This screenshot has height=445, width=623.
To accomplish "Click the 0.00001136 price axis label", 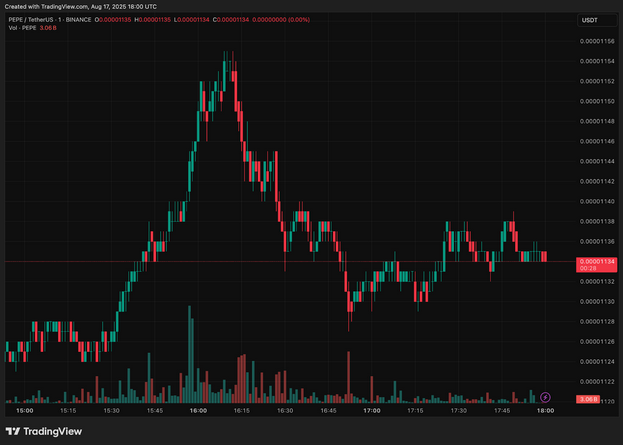I will click(x=597, y=242).
